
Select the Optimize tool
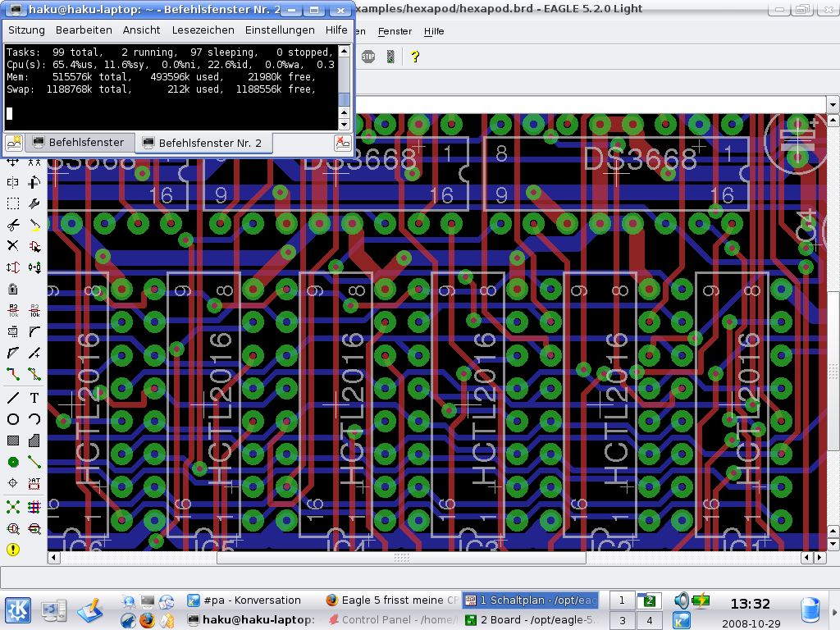[34, 353]
